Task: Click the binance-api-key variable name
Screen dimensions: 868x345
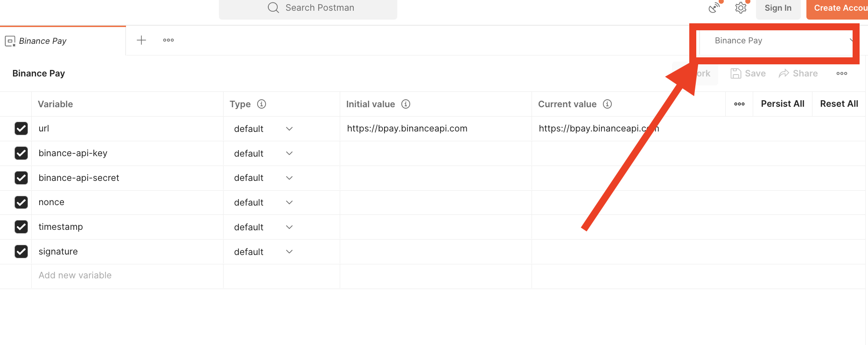Action: coord(73,153)
